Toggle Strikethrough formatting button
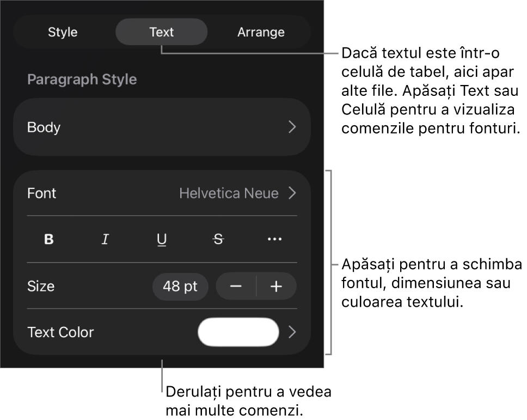The image size is (527, 420). 218,239
